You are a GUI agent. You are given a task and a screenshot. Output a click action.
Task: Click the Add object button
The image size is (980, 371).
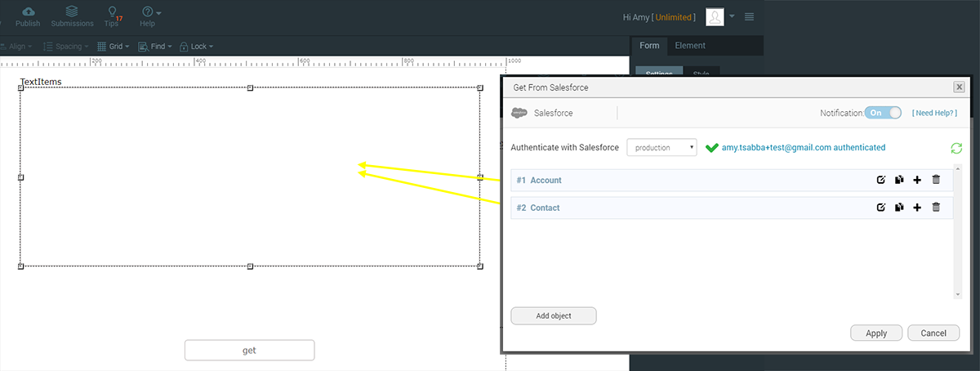tap(554, 315)
